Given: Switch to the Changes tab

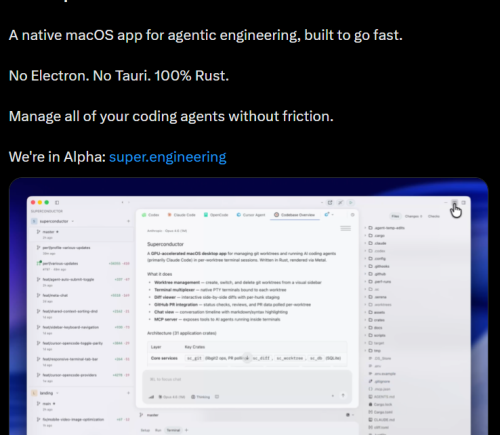Looking at the screenshot, I should 413,216.
